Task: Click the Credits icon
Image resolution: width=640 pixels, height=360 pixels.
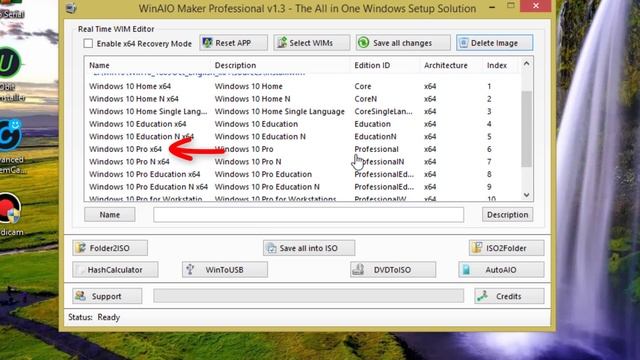Action: click(483, 296)
